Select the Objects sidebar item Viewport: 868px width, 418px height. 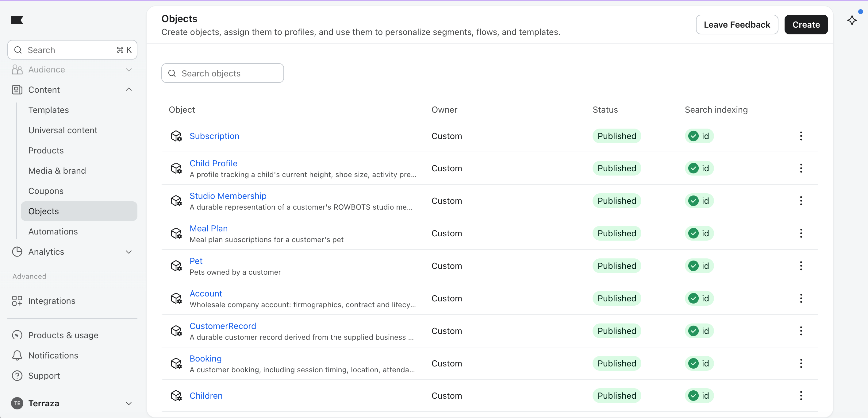(79, 211)
